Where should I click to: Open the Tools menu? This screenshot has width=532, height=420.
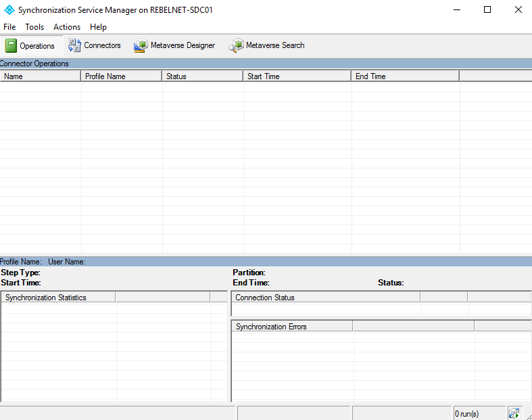(x=34, y=27)
